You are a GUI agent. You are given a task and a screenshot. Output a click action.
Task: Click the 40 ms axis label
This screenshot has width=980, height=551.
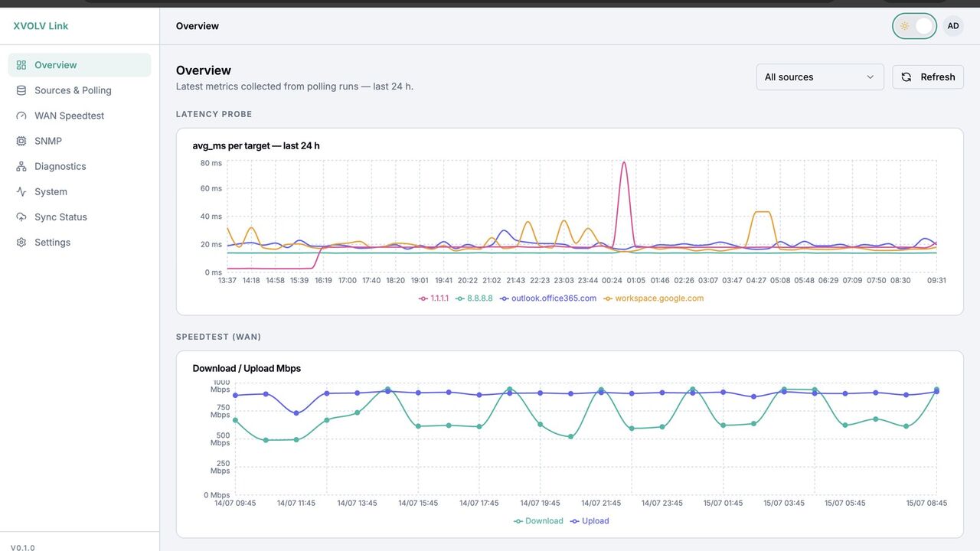point(211,217)
